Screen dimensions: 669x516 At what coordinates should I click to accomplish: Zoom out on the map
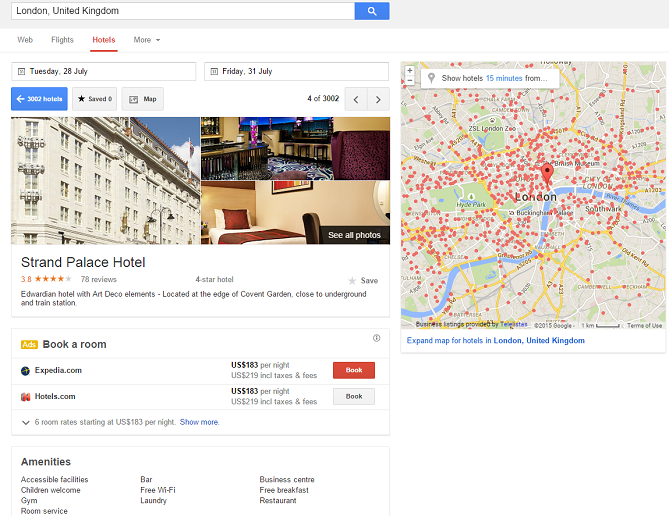[x=410, y=80]
